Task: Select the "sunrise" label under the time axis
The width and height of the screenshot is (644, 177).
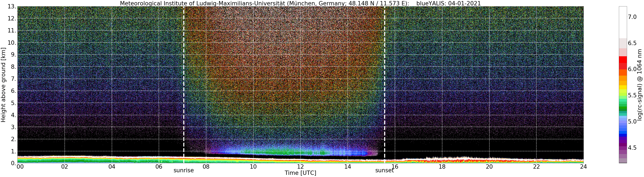Action: (x=184, y=171)
